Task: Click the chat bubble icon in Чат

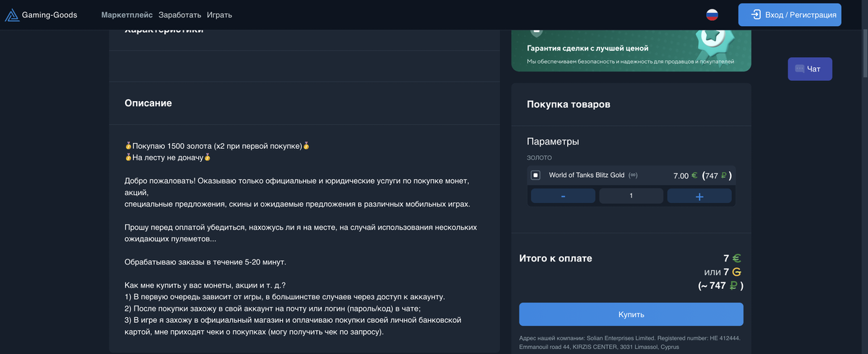Action: click(x=799, y=69)
